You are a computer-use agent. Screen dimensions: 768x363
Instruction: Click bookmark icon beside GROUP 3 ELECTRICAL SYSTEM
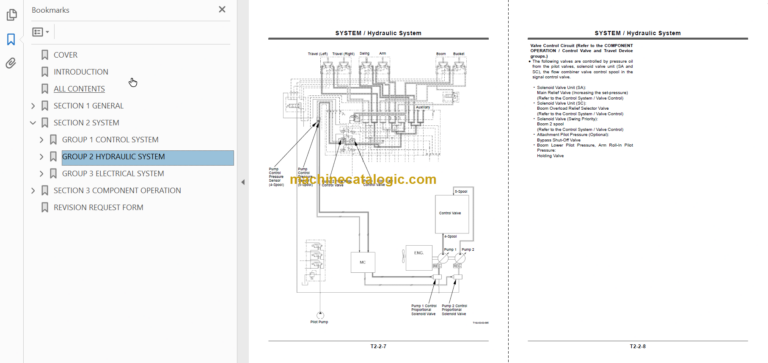[53, 173]
